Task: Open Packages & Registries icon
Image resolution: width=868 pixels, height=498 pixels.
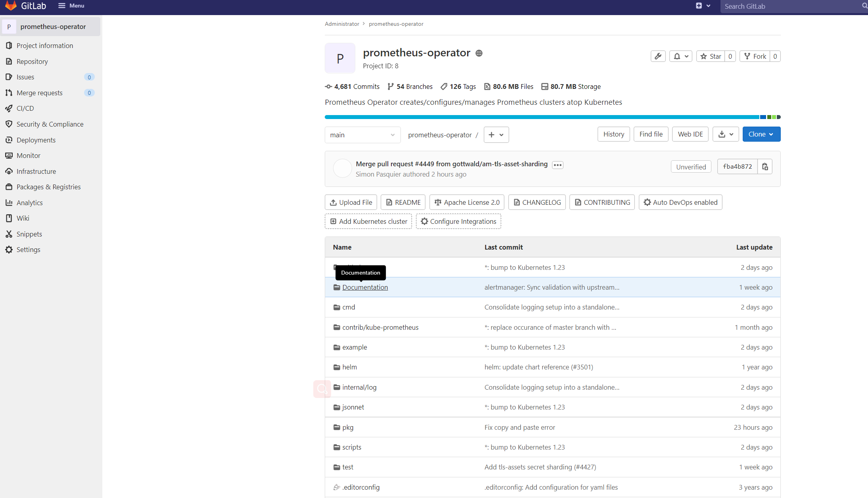Action: (x=9, y=187)
